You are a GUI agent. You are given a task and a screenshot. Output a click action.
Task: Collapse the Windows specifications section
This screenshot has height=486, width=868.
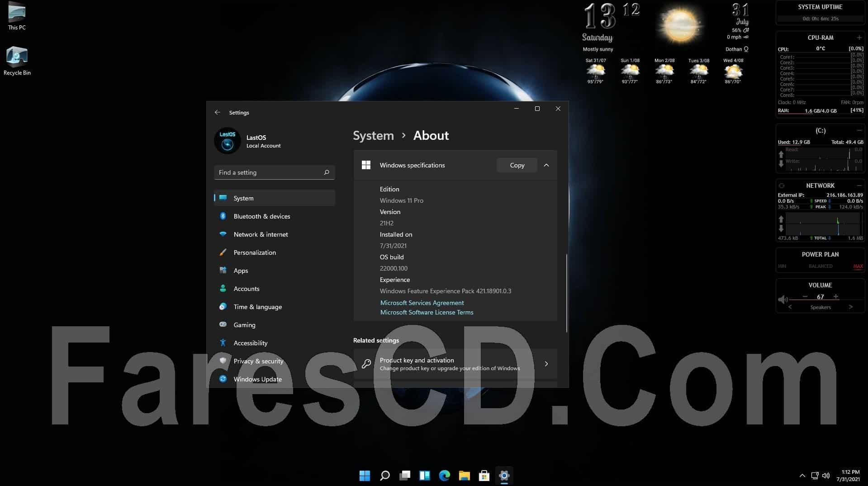click(546, 165)
